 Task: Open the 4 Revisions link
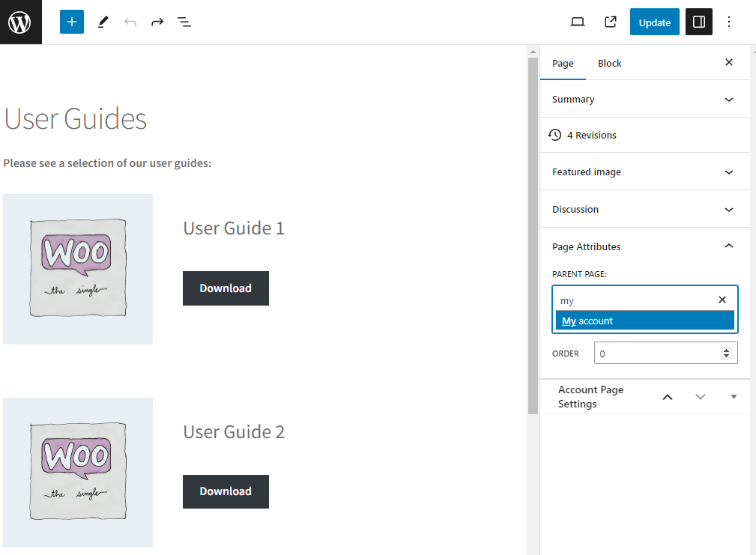click(x=591, y=136)
